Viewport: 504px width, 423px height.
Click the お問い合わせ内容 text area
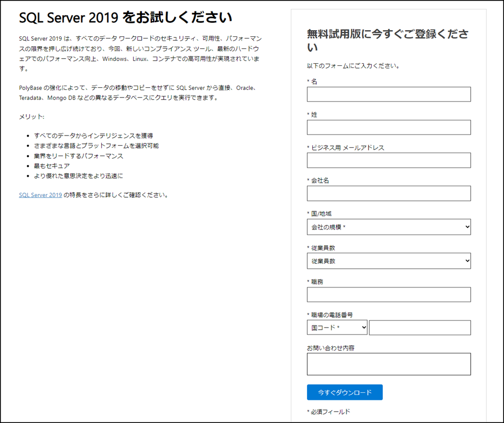pyautogui.click(x=389, y=364)
